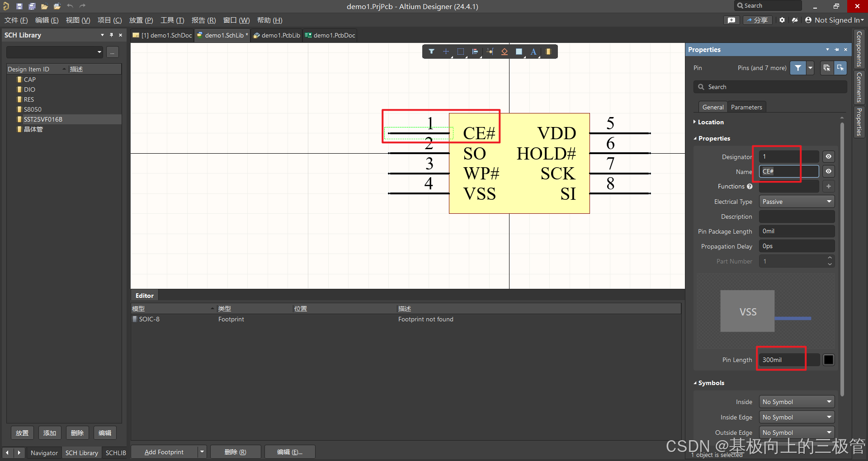Click the Save All icon

[32, 6]
